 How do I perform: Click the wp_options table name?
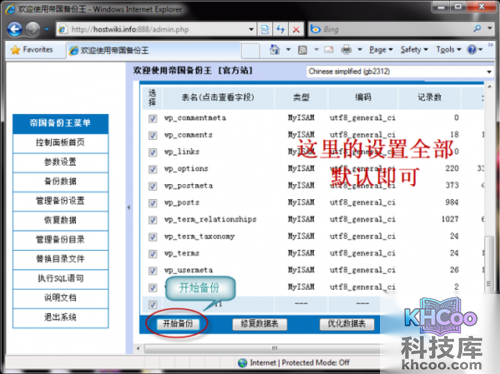point(186,169)
